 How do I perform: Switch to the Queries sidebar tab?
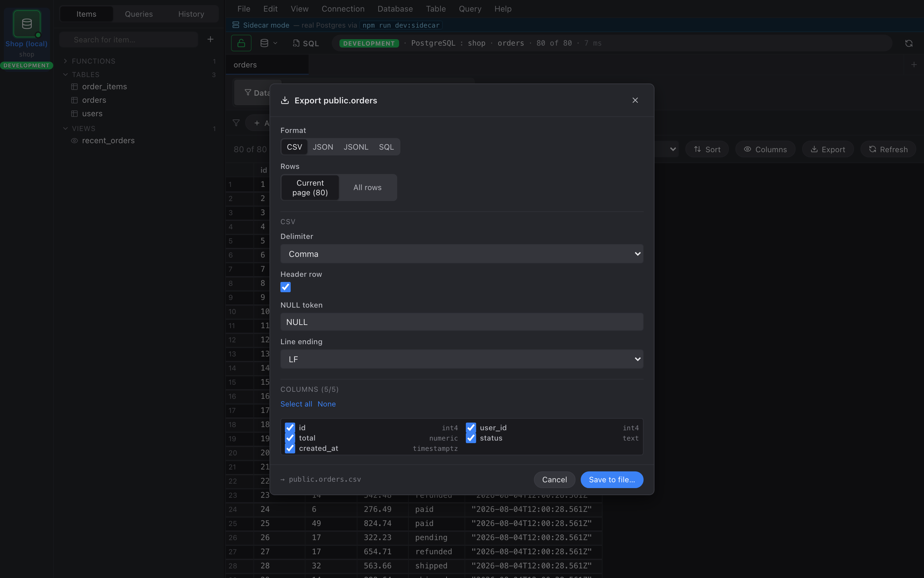coord(139,14)
